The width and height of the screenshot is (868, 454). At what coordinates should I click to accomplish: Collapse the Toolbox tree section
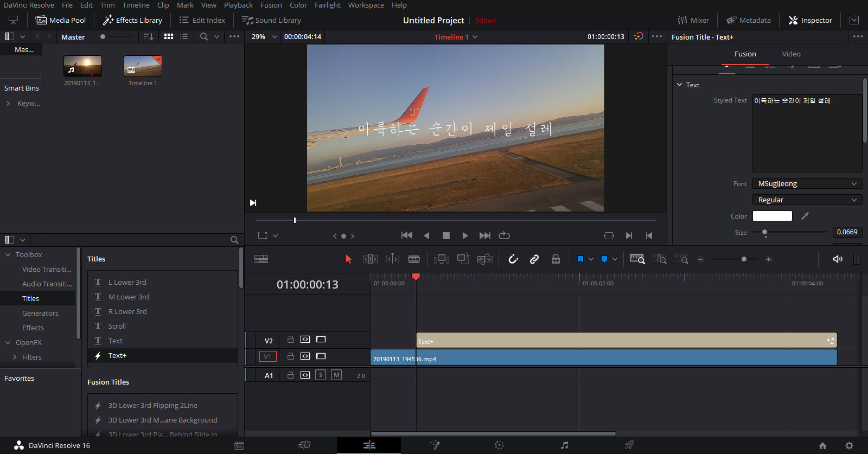point(8,254)
